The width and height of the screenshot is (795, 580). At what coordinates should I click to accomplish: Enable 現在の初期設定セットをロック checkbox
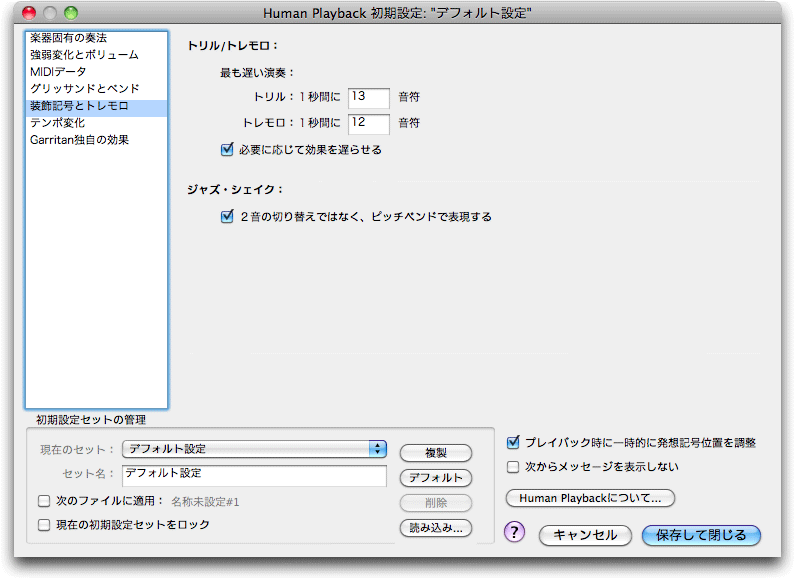44,525
